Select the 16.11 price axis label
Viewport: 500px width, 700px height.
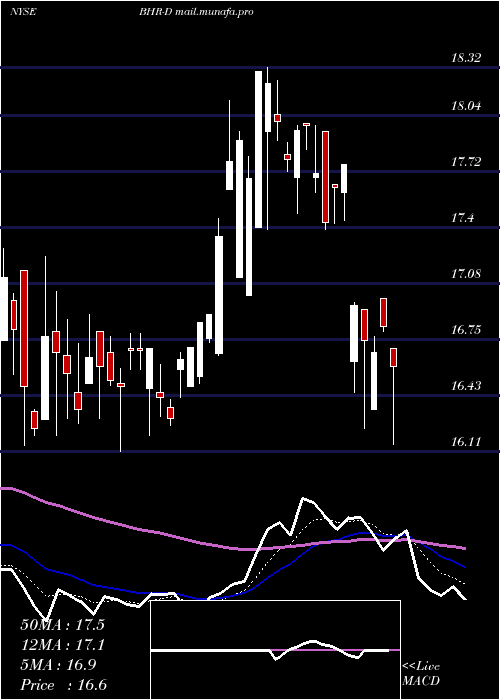tap(467, 442)
